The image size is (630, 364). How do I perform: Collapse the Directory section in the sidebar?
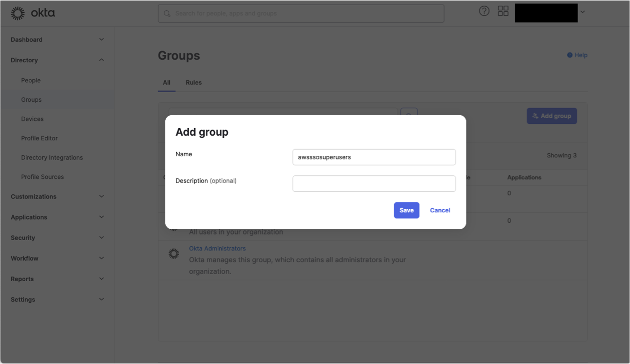point(101,60)
